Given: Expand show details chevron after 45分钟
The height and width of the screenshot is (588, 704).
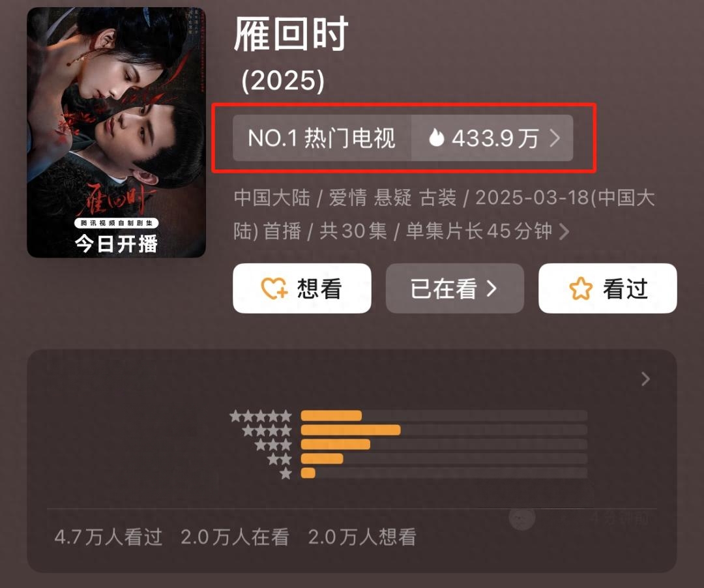Looking at the screenshot, I should [x=565, y=231].
